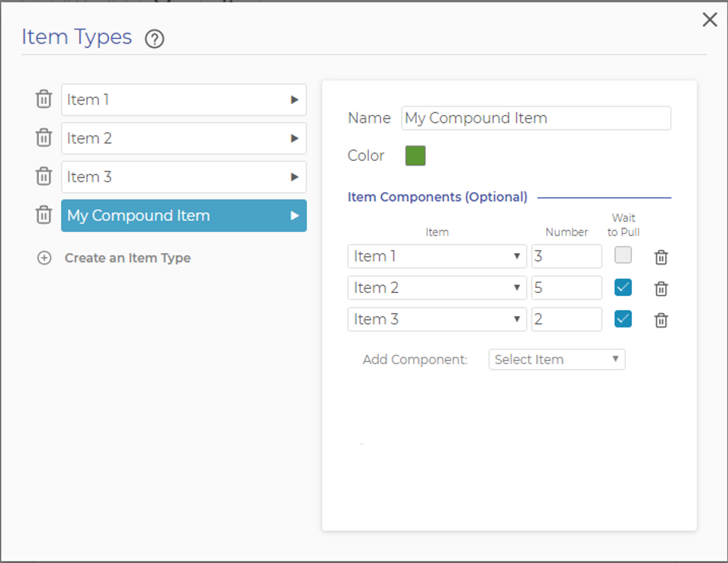This screenshot has height=563, width=728.
Task: Click the trash icon beside Item 1 type
Action: (43, 99)
